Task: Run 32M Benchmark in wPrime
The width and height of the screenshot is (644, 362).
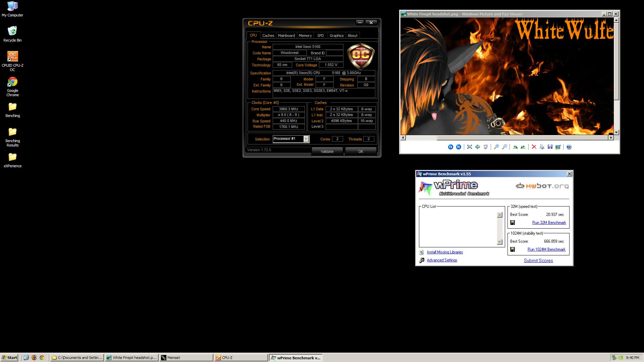Action: (549, 223)
